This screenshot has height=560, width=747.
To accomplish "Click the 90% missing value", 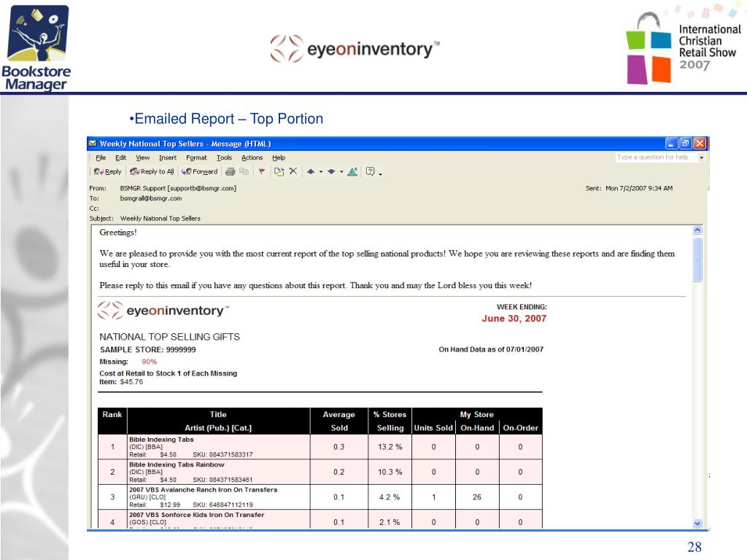I will pyautogui.click(x=149, y=362).
